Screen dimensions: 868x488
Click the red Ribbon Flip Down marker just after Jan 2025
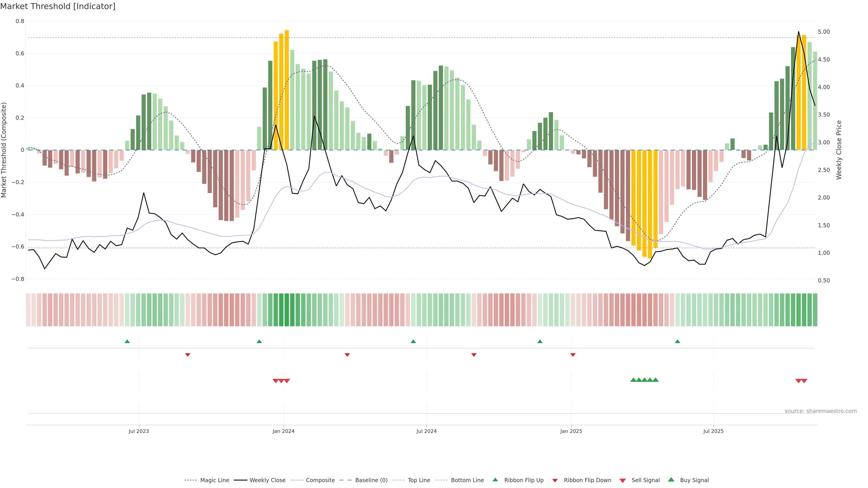573,355
